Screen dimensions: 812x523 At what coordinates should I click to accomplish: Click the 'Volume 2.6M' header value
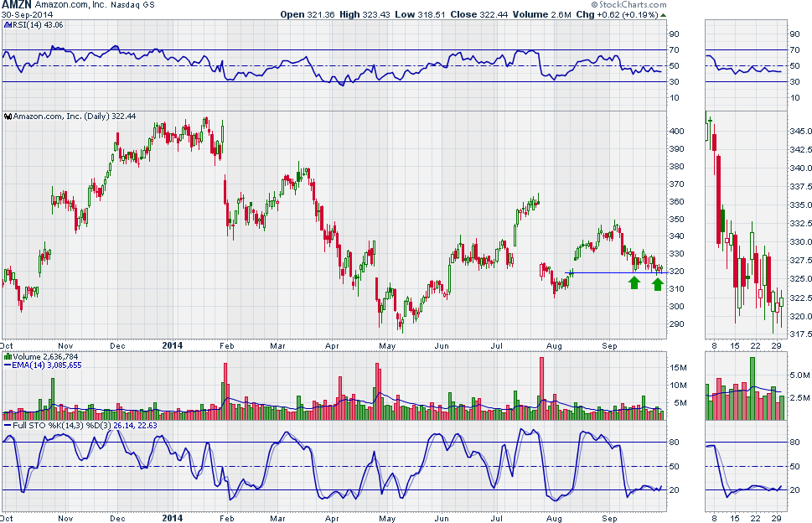[541, 14]
